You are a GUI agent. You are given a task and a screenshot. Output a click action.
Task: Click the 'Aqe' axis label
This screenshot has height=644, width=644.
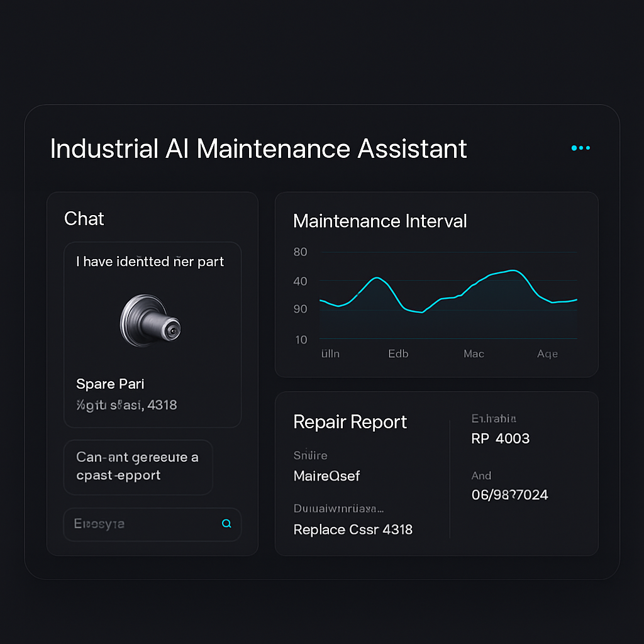pos(547,353)
